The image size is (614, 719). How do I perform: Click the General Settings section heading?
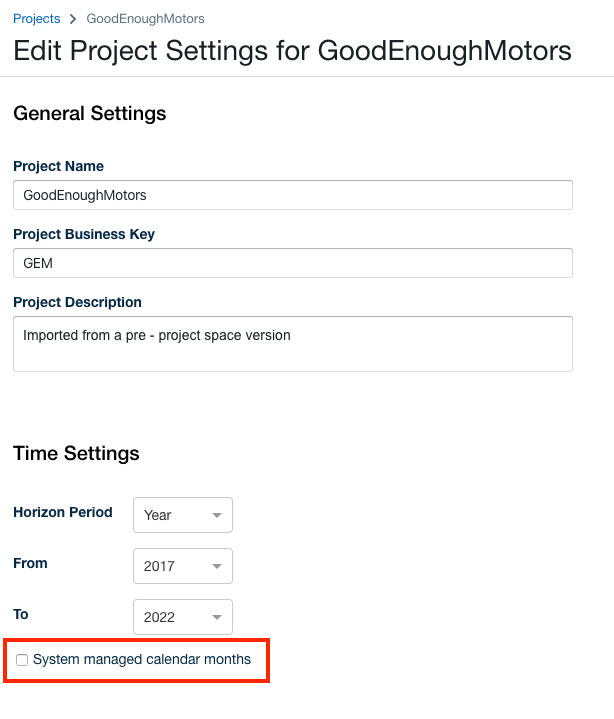[89, 114]
